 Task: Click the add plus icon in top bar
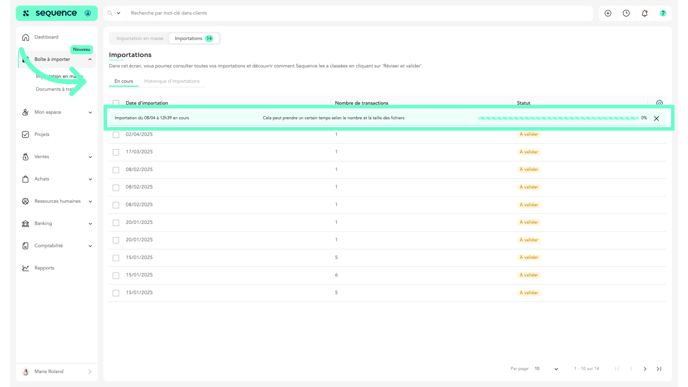[x=608, y=13]
